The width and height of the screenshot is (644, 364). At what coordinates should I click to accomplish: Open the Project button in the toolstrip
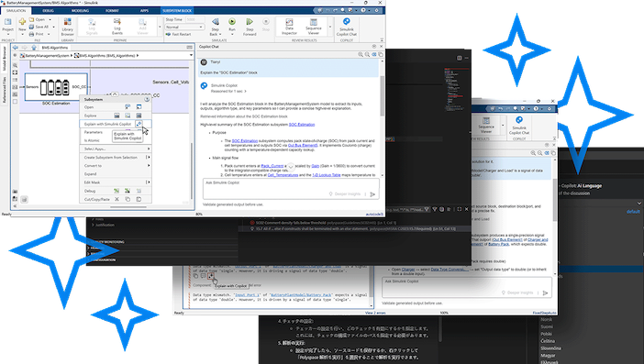tap(8, 26)
